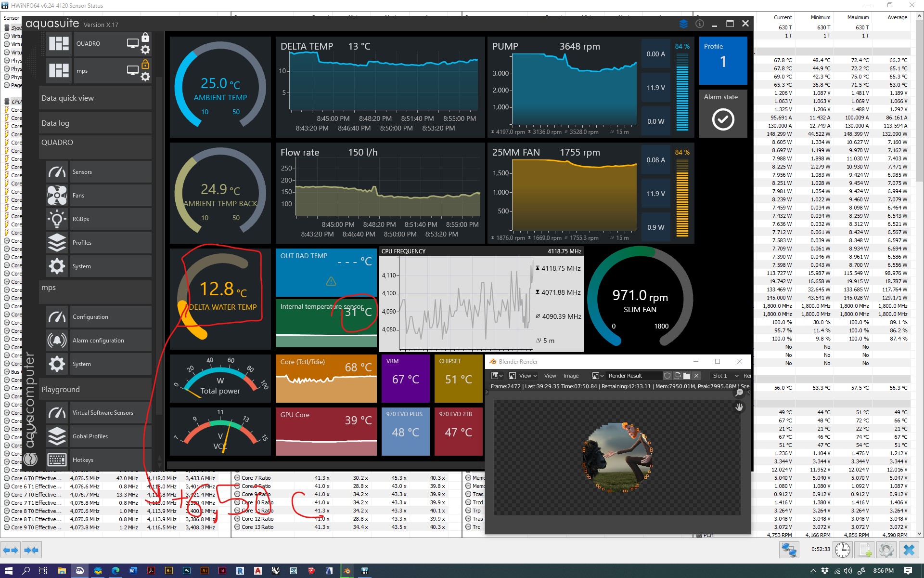Click the PUMP 84 % power bar

click(682, 92)
